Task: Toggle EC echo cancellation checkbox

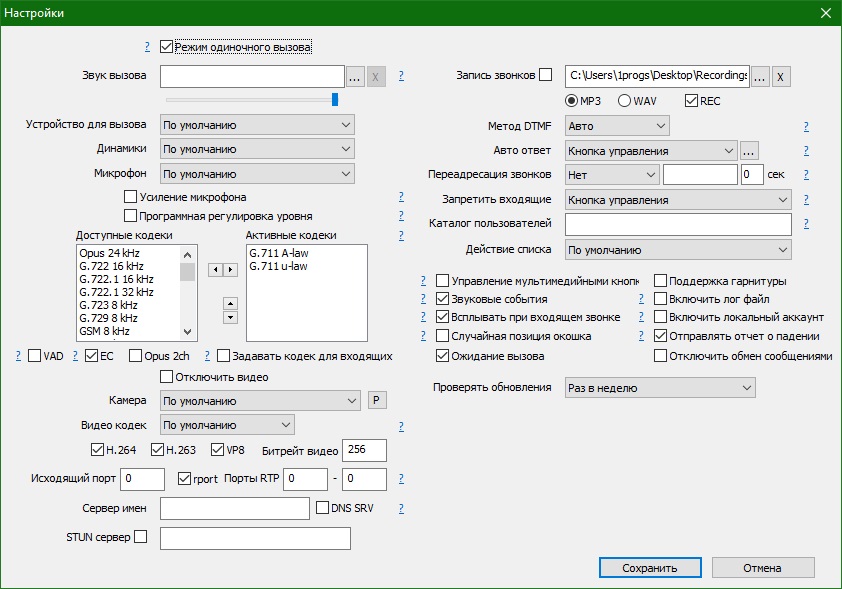Action: tap(91, 355)
